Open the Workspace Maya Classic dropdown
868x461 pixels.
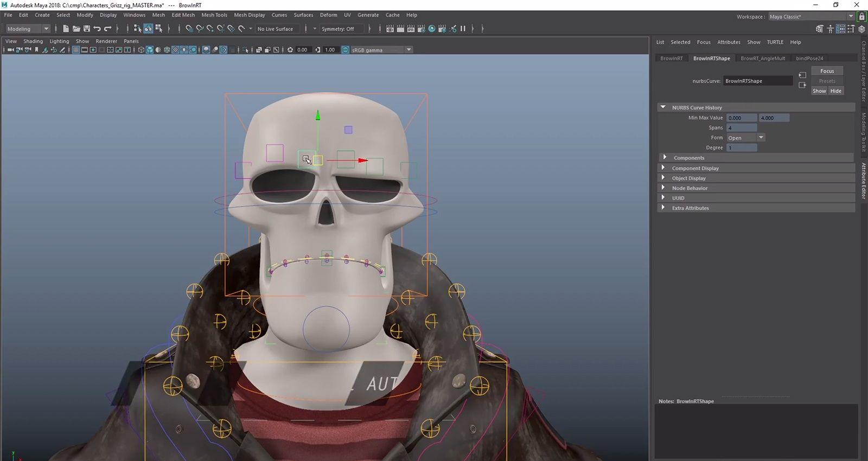(812, 17)
